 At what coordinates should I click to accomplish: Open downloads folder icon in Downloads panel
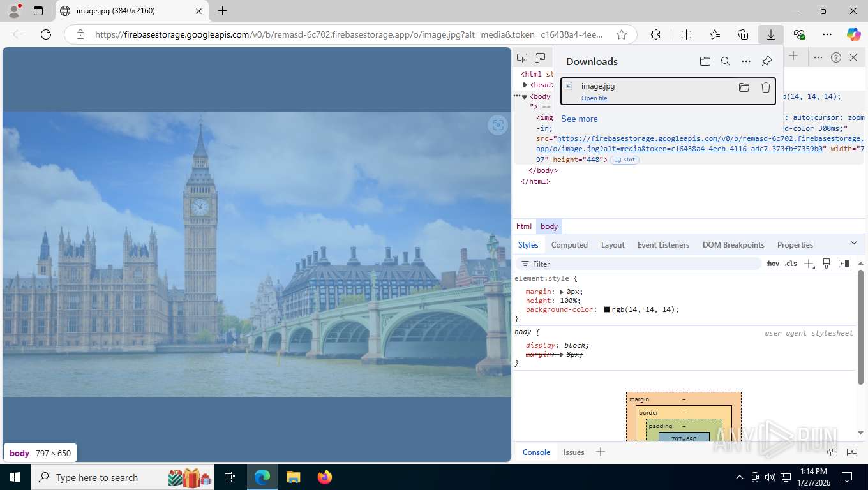705,61
